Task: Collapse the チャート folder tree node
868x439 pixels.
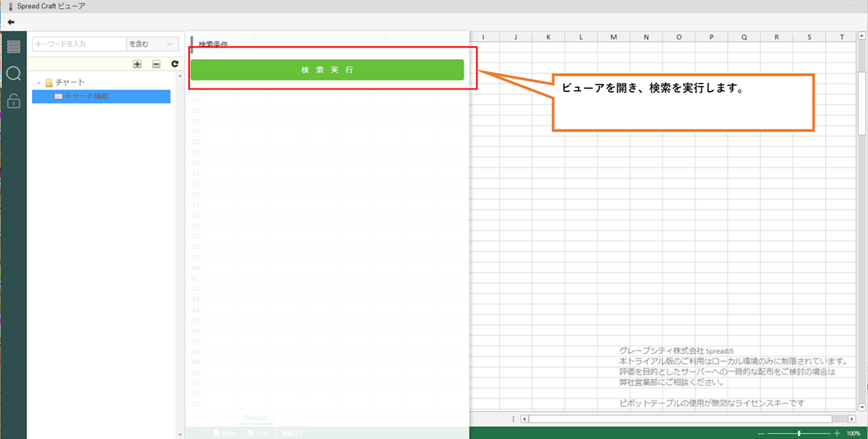Action: point(39,83)
